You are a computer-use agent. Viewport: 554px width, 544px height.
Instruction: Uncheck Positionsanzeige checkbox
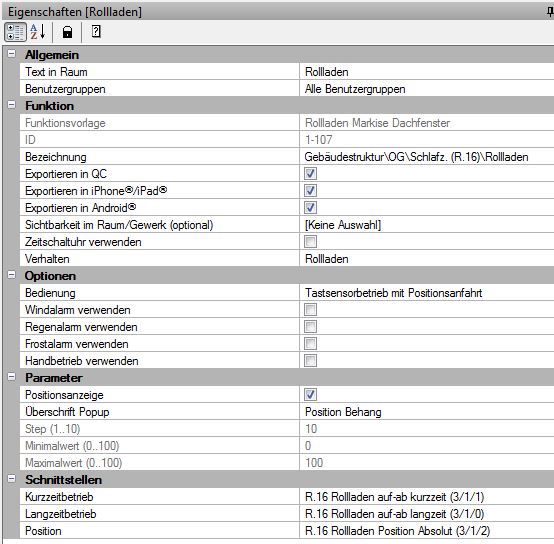pos(310,395)
